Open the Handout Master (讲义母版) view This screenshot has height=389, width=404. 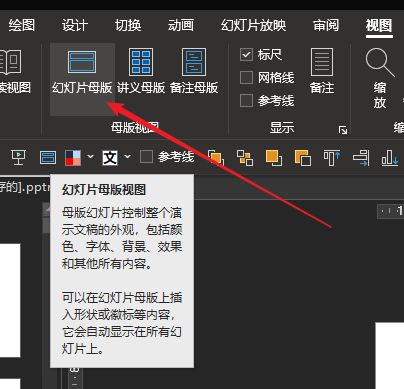pos(141,72)
